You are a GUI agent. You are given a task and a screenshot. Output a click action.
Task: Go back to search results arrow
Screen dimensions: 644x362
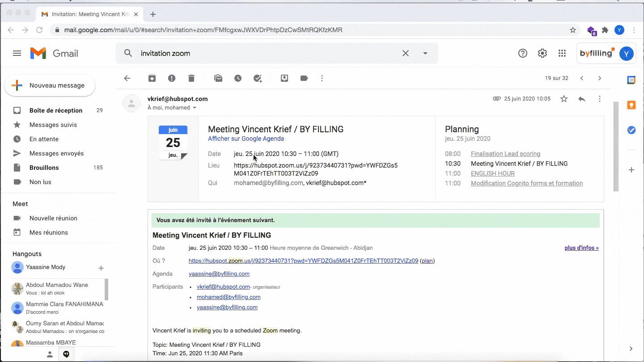coord(127,78)
